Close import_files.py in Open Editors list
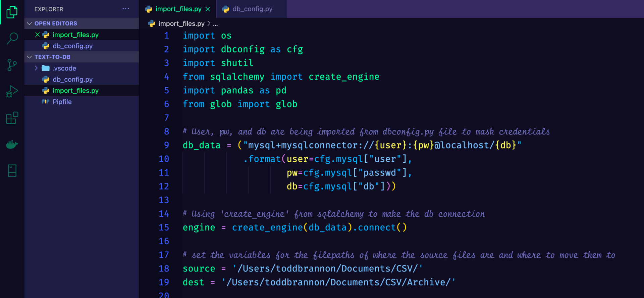This screenshot has height=298, width=644. (37, 35)
